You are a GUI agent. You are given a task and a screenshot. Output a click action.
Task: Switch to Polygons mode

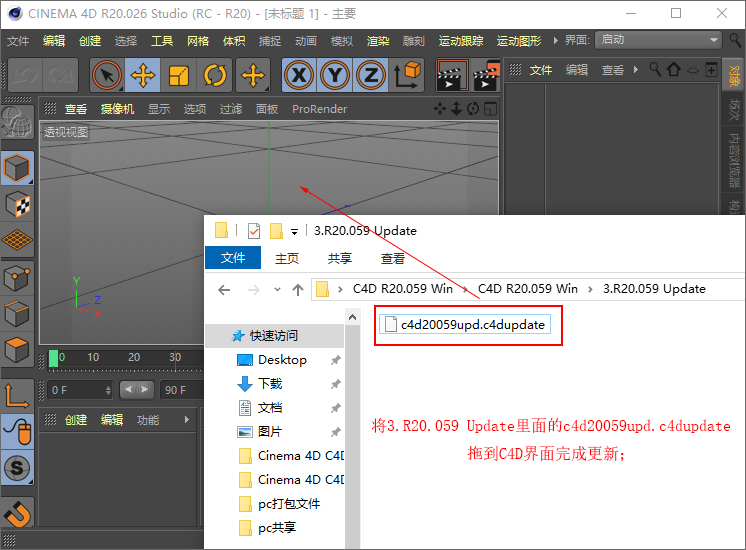coord(17,350)
